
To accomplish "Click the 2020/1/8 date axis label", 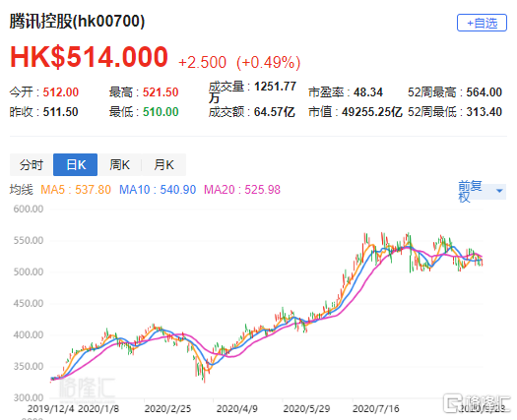I will click(x=98, y=409).
